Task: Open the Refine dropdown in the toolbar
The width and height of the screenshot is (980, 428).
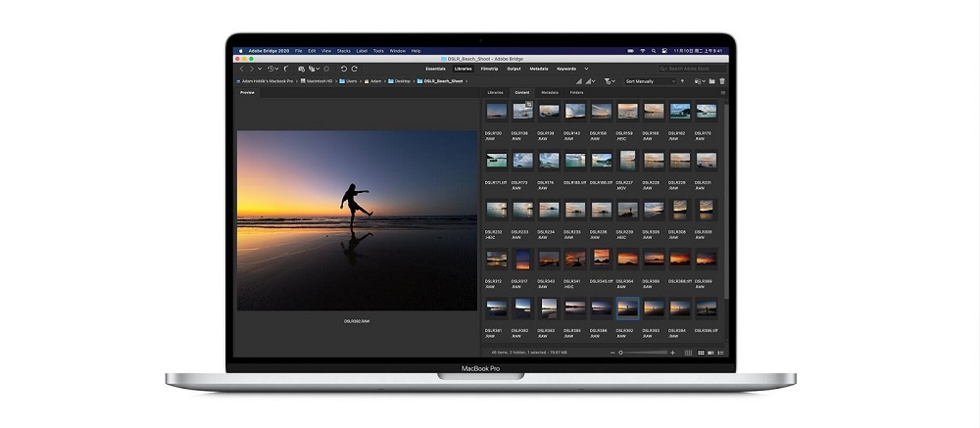Action: (315, 69)
